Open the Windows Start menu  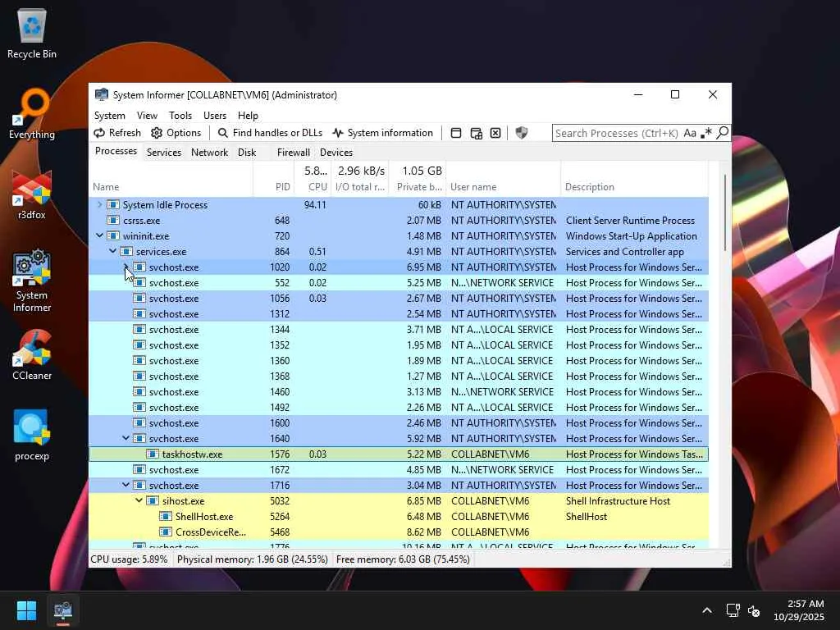26,610
